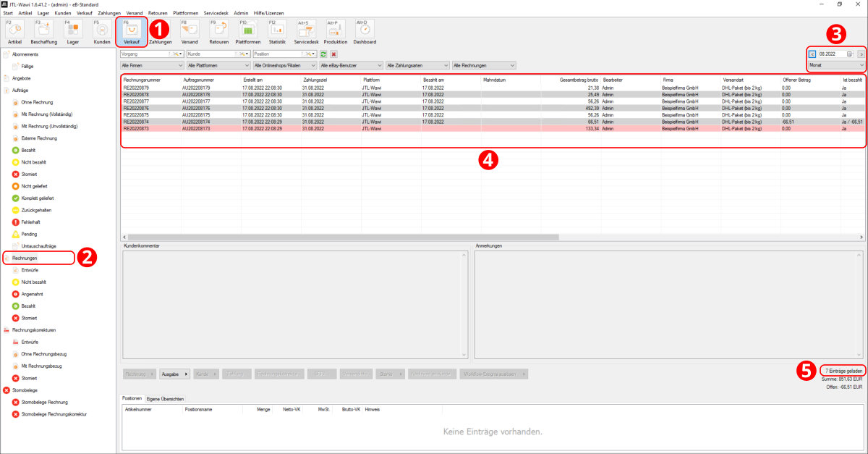Go to the previous month with left arrow

click(812, 54)
